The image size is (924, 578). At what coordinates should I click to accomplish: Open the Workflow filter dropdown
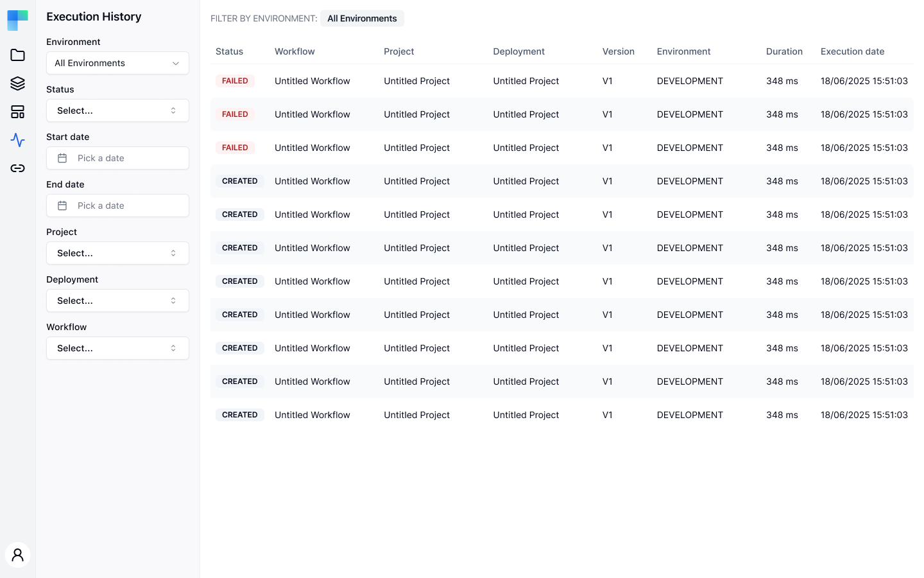tap(117, 348)
